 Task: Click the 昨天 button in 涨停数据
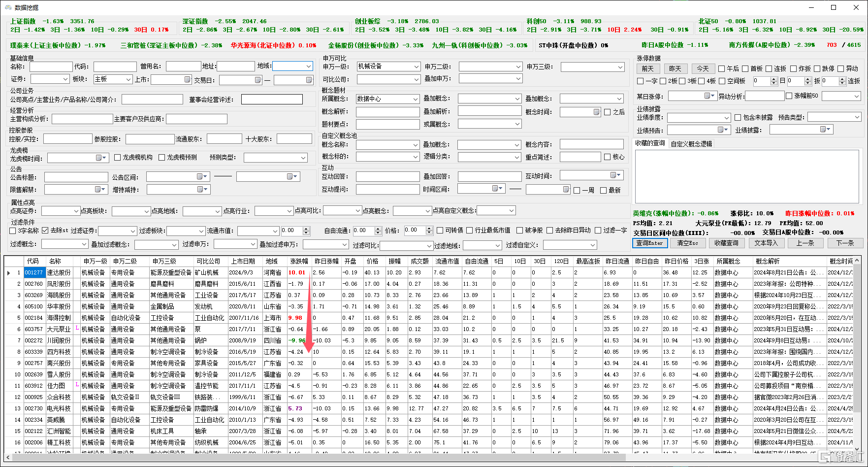pos(675,69)
